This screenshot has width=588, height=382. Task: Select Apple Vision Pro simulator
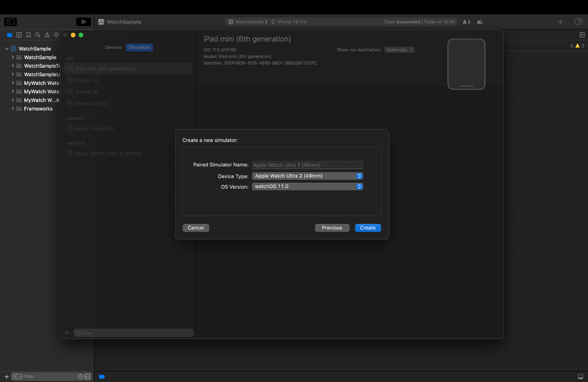pos(128,129)
